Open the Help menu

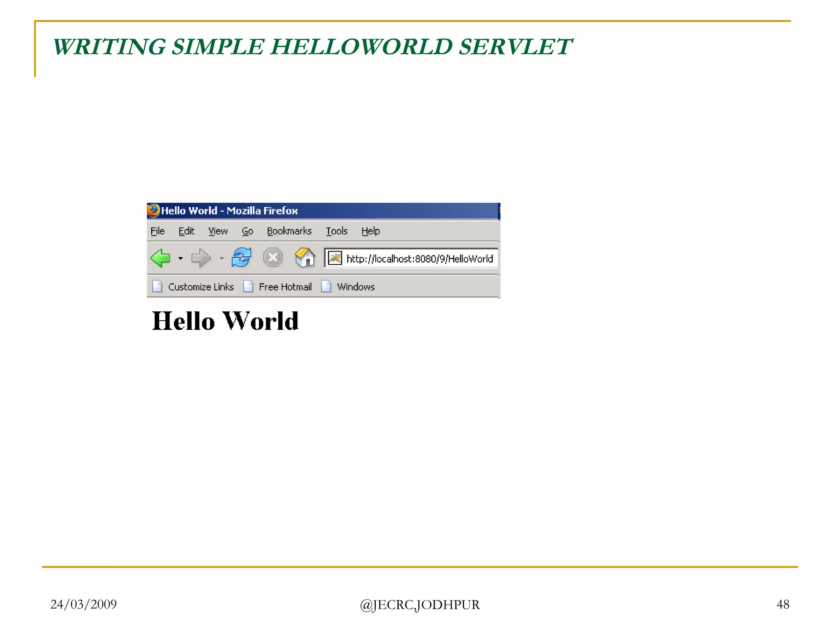click(x=370, y=231)
